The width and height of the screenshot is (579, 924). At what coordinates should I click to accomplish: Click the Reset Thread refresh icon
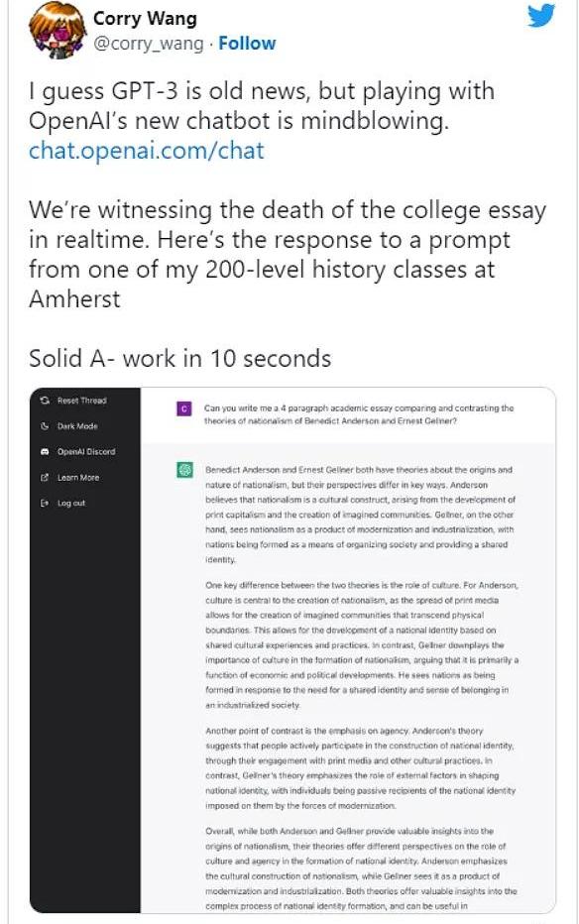coord(45,401)
